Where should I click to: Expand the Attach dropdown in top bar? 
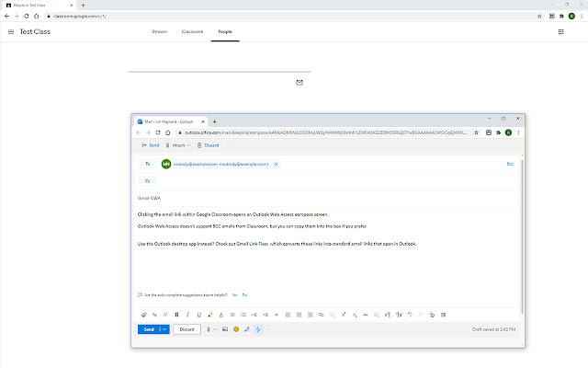click(189, 145)
